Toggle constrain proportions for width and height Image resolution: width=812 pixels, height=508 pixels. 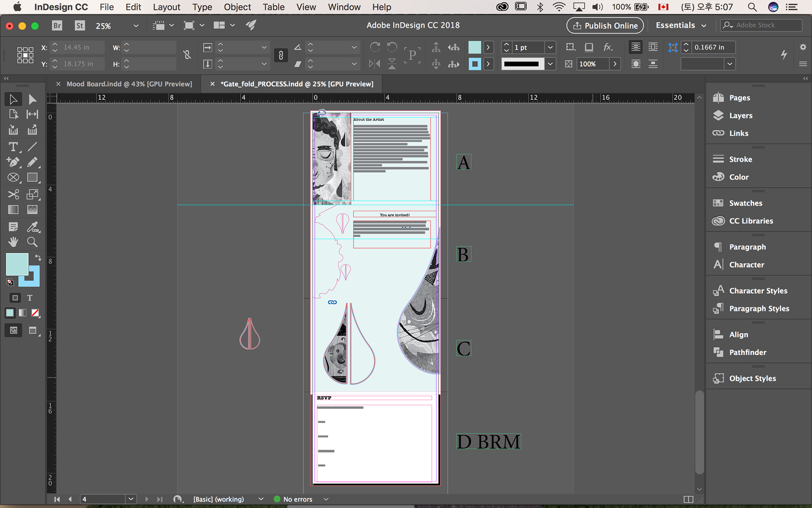187,55
